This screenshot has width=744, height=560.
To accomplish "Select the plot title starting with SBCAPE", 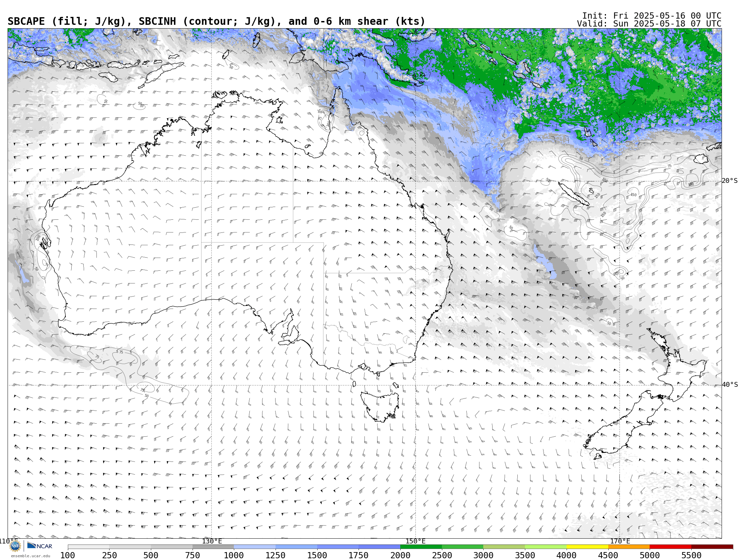I will click(216, 21).
